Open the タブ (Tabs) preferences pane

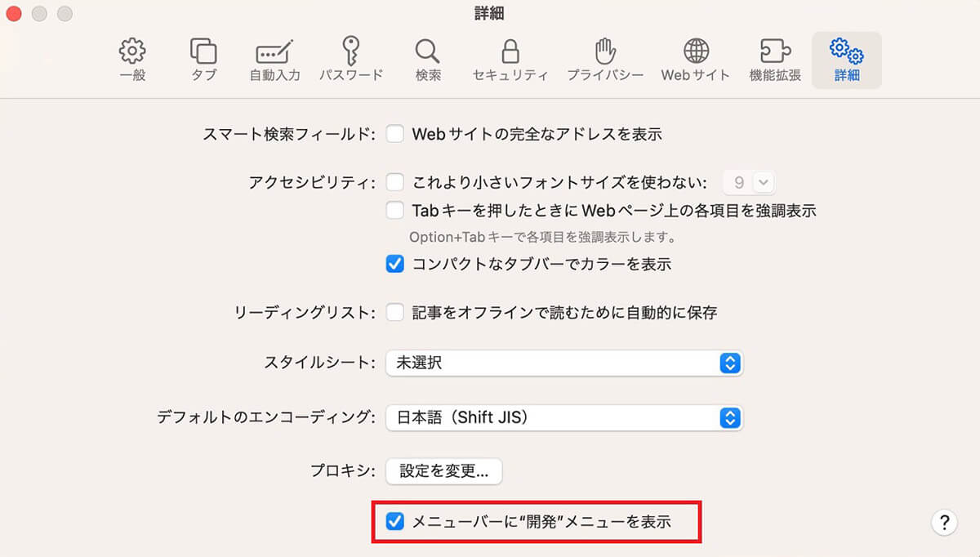click(x=203, y=60)
